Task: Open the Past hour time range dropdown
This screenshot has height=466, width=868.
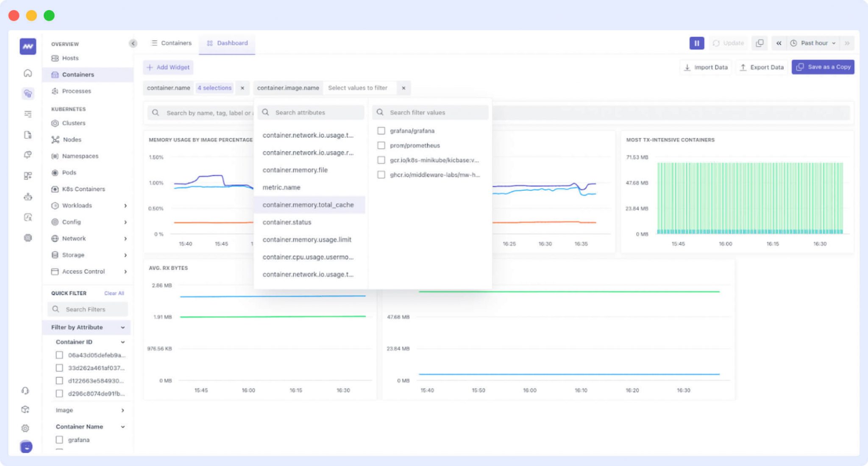Action: (813, 43)
